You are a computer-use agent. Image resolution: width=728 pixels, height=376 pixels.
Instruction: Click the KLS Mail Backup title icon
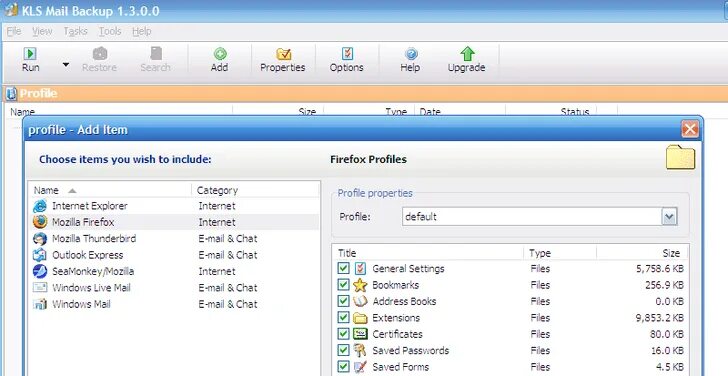tap(11, 10)
